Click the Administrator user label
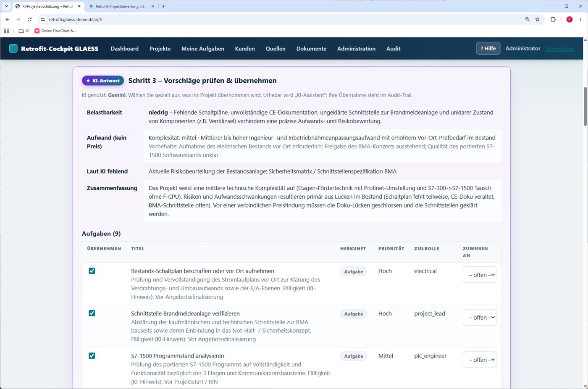The height and width of the screenshot is (389, 588). coord(523,48)
